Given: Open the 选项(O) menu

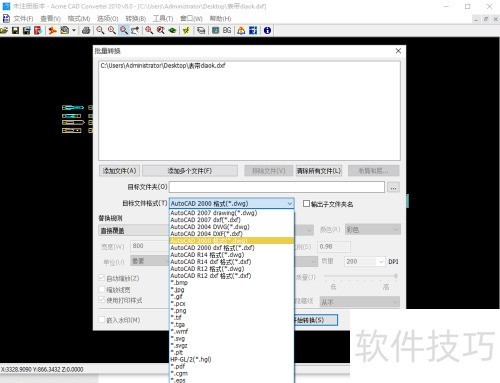Looking at the screenshot, I should click(108, 19).
